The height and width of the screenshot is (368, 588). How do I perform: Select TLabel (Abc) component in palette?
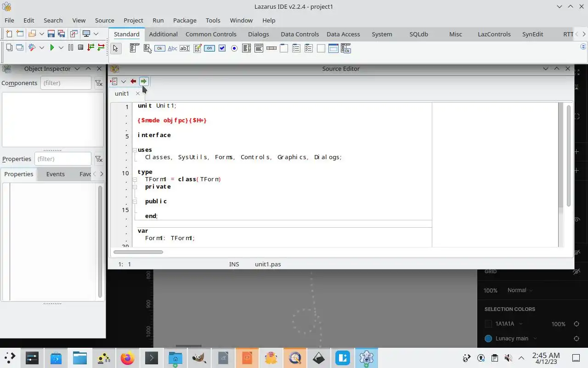172,48
